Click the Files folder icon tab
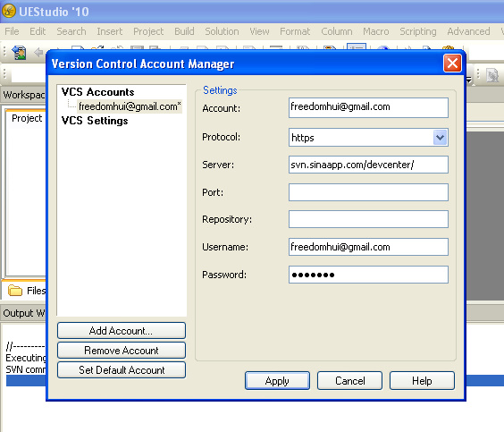This screenshot has width=504, height=432. pos(15,291)
